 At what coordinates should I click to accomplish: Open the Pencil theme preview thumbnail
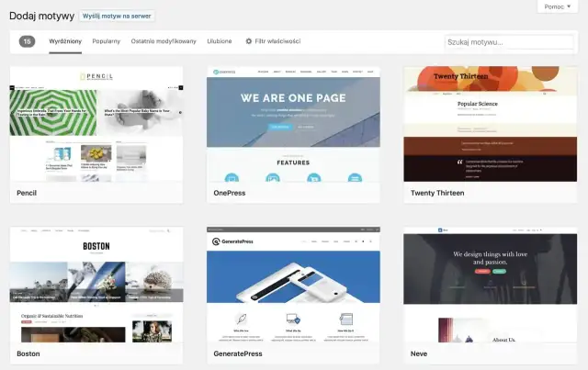[x=96, y=124]
